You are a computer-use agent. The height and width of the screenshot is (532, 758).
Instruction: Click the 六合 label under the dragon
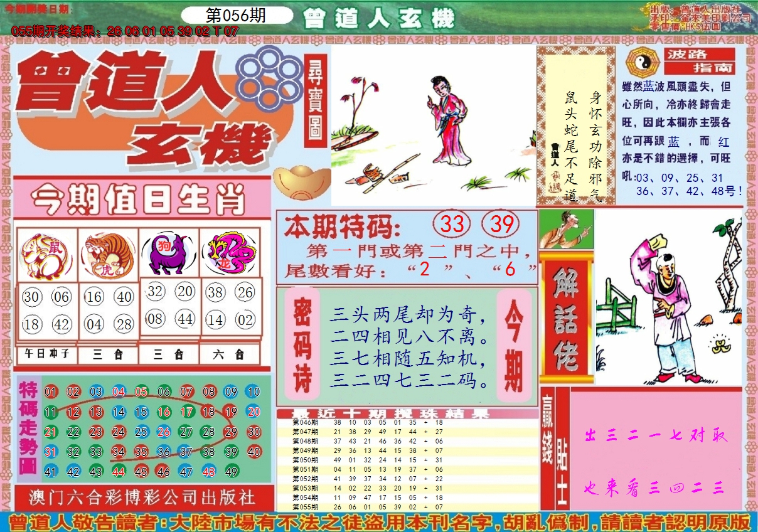click(230, 354)
